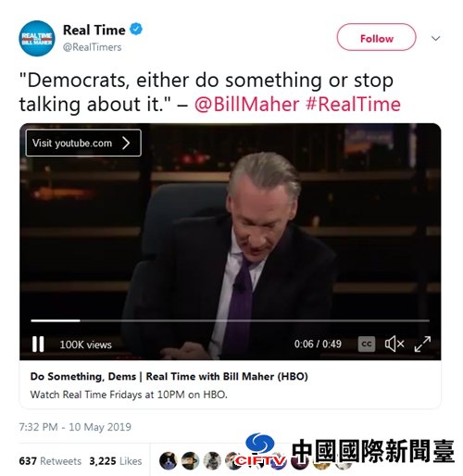The height and width of the screenshot is (476, 463).
Task: Click the Visit youtube.com arrow chevron
Action: 126,143
